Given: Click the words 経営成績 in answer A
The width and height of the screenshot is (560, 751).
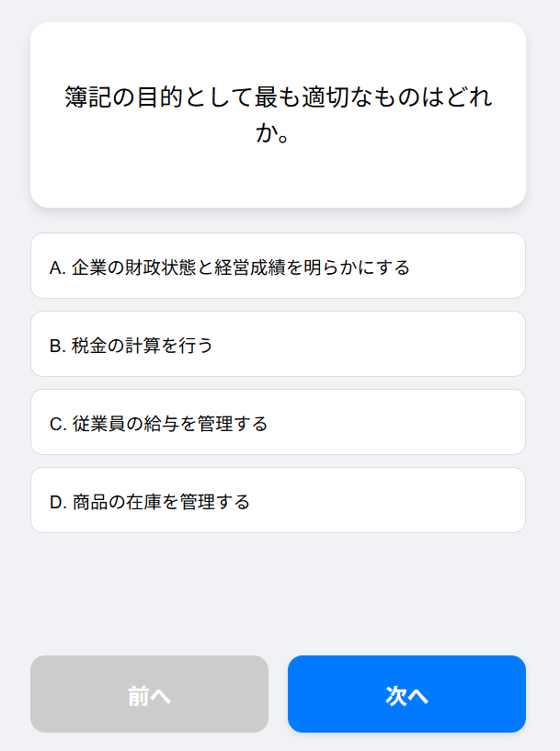Looking at the screenshot, I should pos(252,267).
